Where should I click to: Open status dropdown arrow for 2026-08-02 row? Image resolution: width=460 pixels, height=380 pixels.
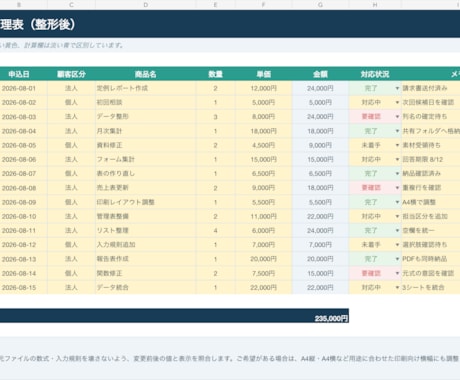point(397,103)
